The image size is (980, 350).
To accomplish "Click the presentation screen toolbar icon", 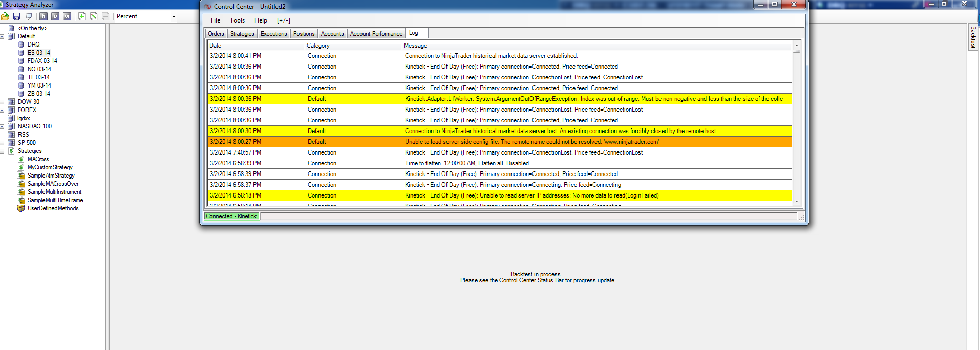I will coord(29,16).
